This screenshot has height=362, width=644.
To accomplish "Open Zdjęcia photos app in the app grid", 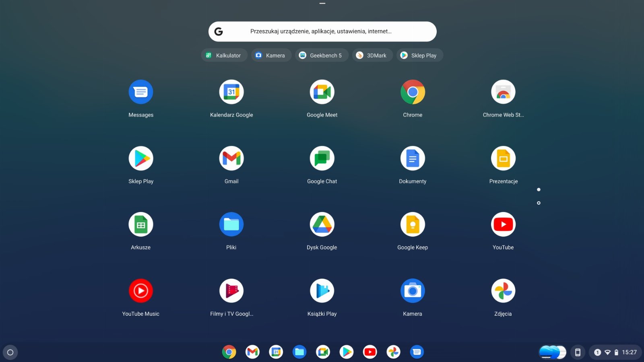I will (x=503, y=291).
